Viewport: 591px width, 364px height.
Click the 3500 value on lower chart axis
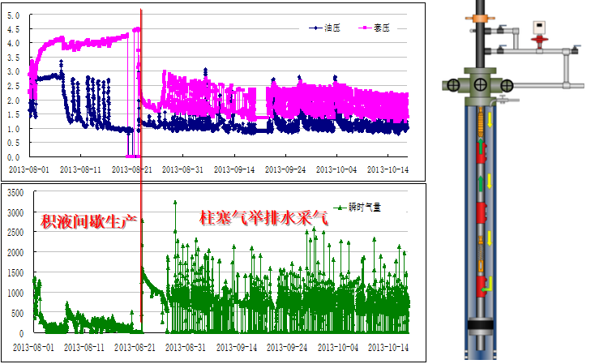(x=15, y=193)
